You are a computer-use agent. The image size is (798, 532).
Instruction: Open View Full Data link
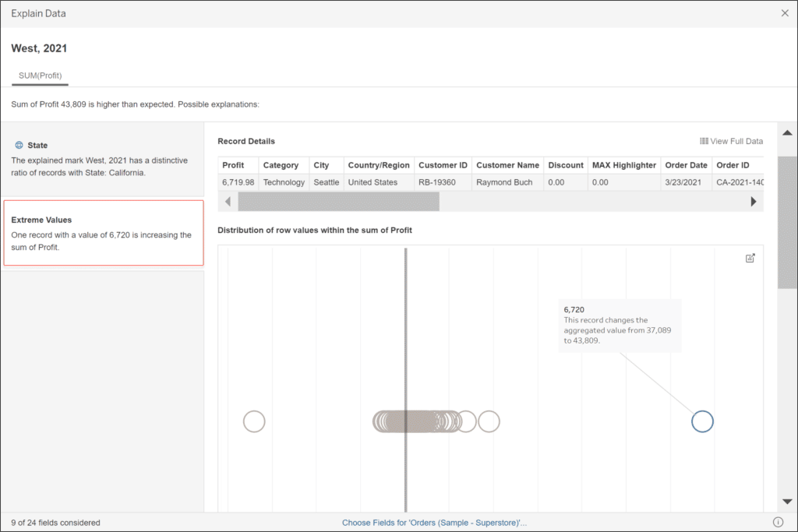click(736, 141)
